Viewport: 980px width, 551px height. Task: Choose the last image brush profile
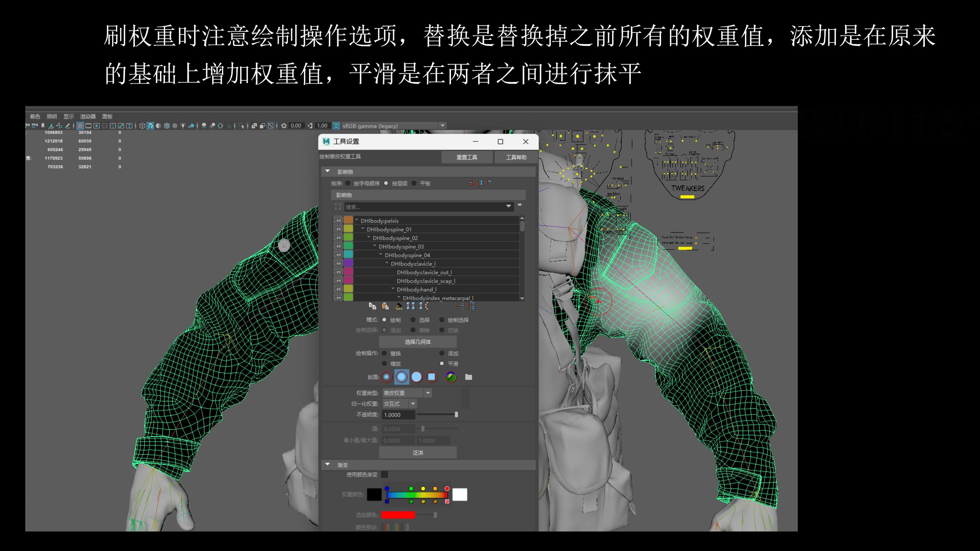[451, 377]
